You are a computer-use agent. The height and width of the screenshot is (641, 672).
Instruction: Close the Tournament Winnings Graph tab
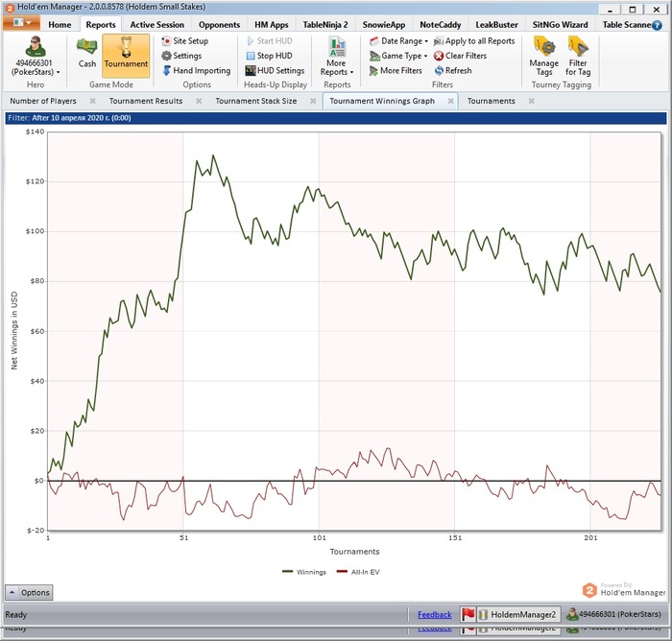click(450, 101)
